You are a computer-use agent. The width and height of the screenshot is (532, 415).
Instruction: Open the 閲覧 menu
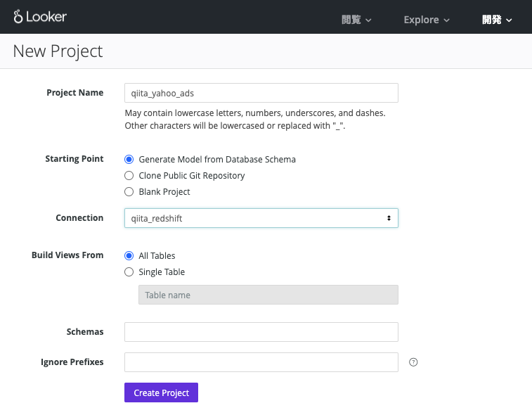point(356,20)
